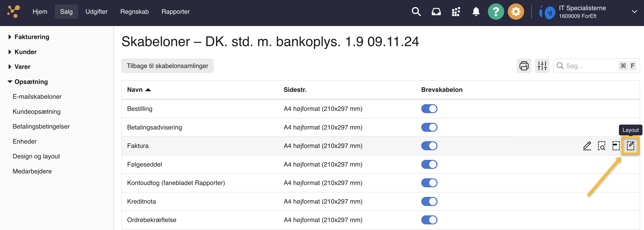The height and width of the screenshot is (230, 644).
Task: Open the Regnskab menu
Action: tap(134, 12)
